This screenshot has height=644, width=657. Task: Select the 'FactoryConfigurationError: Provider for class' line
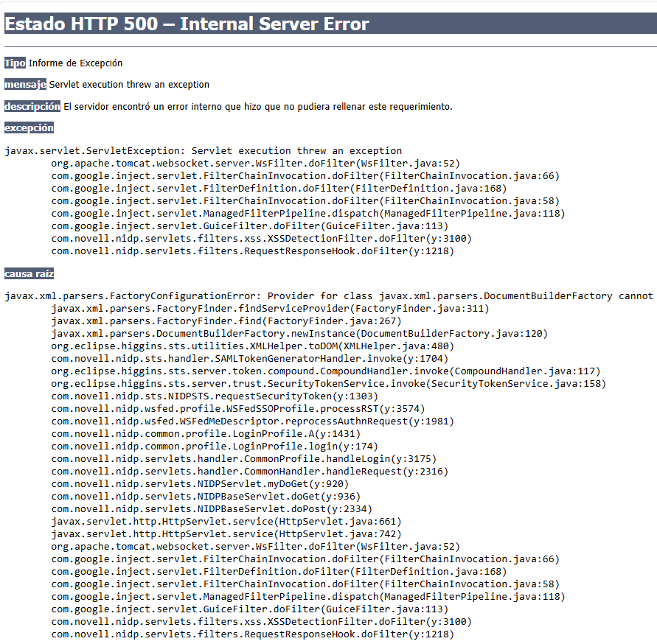click(329, 296)
